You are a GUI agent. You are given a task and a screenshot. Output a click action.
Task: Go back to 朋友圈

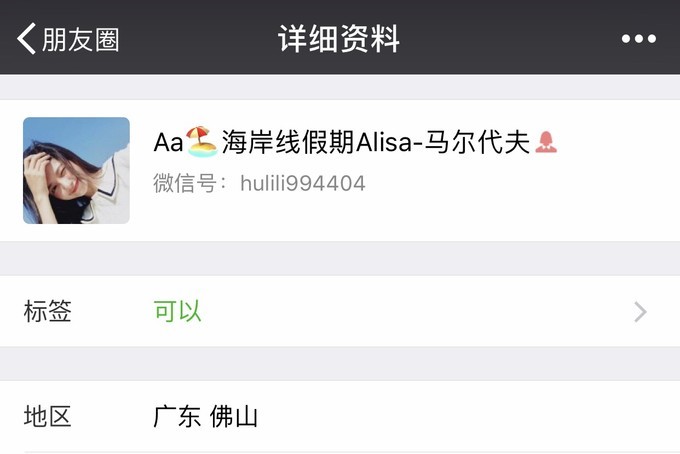tap(68, 39)
